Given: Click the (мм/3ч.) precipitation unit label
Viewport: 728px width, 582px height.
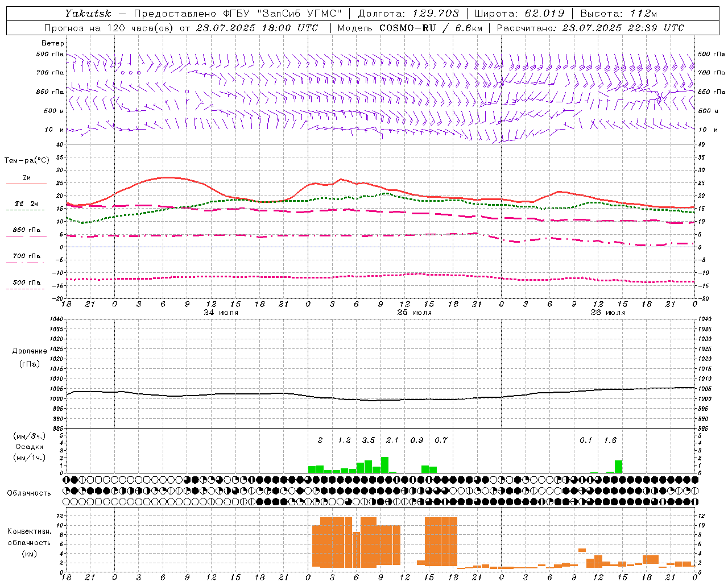Looking at the screenshot, I should tap(30, 436).
